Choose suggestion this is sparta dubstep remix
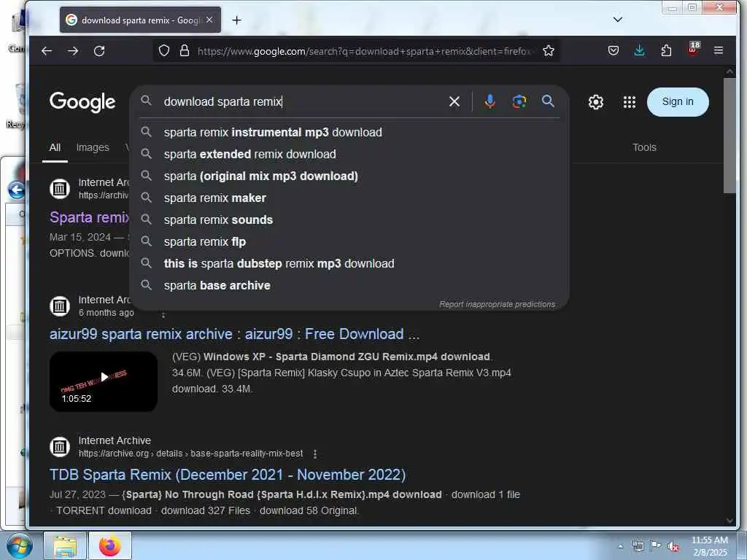 point(349,264)
